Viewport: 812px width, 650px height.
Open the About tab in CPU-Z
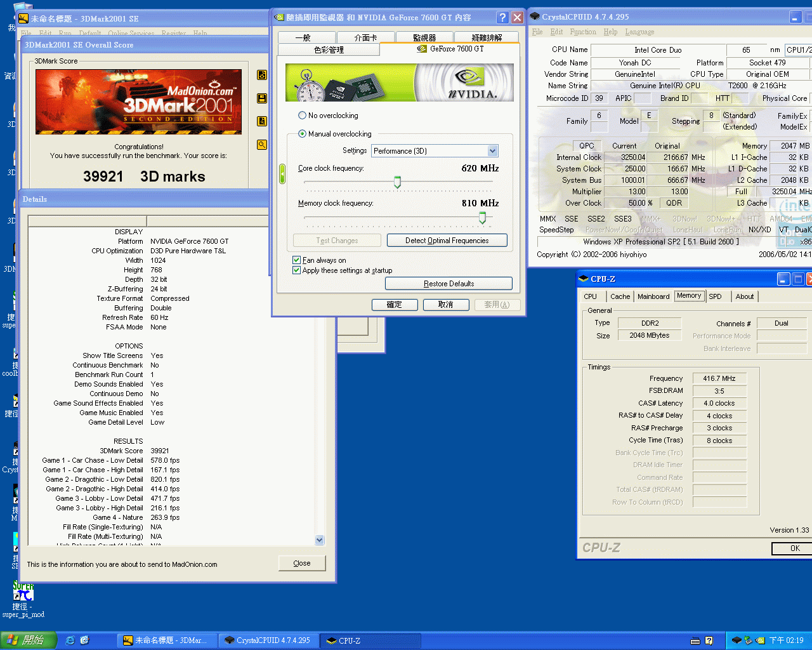click(745, 296)
